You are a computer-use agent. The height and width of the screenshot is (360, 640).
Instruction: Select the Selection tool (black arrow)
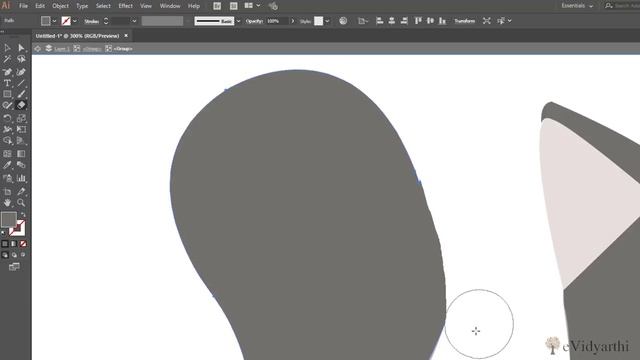point(7,48)
